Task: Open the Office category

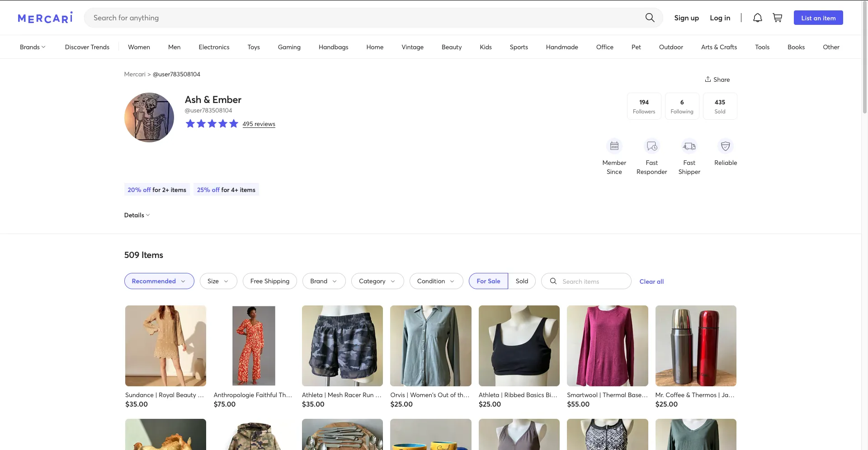Action: point(604,47)
